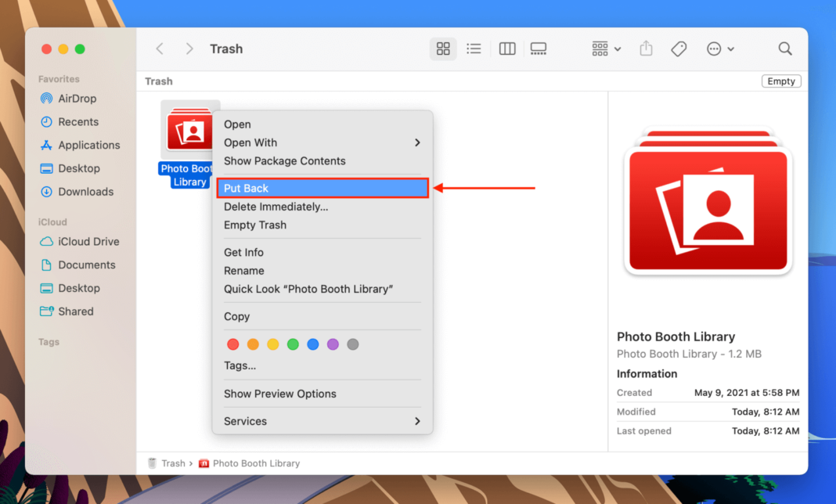Viewport: 836px width, 504px height.
Task: Open iCloud Drive from the sidebar
Action: 88,242
